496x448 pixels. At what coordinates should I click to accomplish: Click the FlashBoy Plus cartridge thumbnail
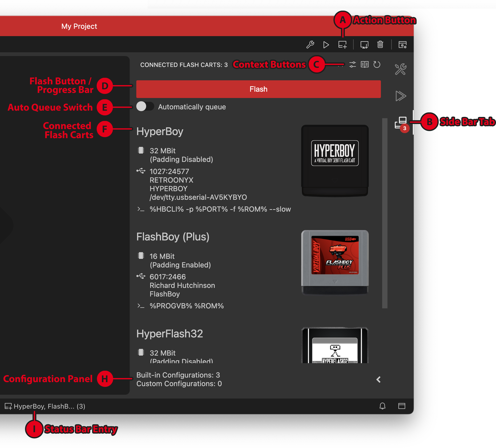335,262
